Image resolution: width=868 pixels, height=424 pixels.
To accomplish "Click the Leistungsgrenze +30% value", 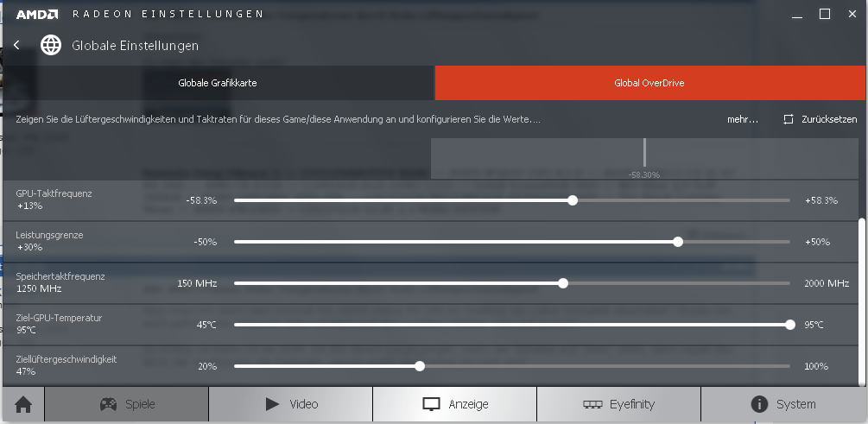I will (x=30, y=248).
